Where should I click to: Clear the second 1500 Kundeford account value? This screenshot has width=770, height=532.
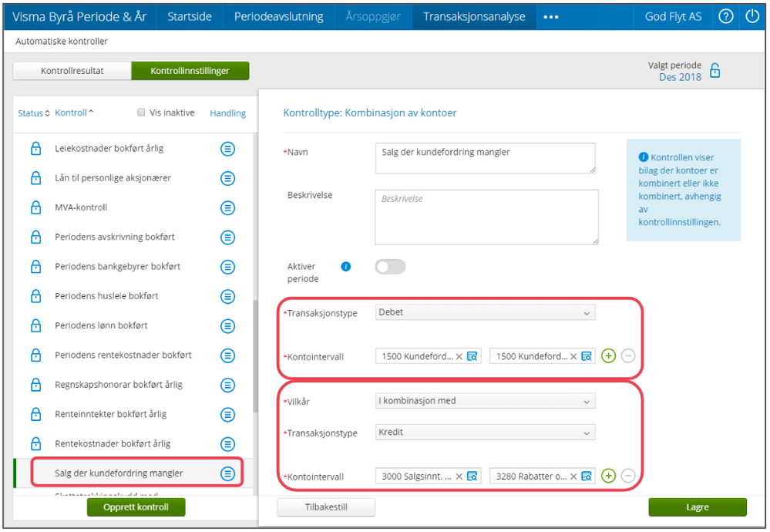tap(573, 357)
